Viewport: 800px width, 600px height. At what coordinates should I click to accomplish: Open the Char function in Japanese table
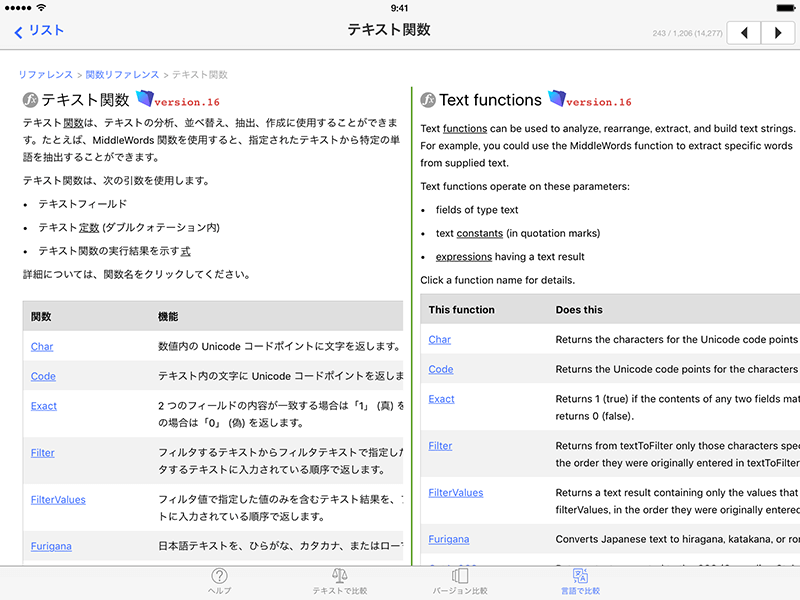(42, 346)
